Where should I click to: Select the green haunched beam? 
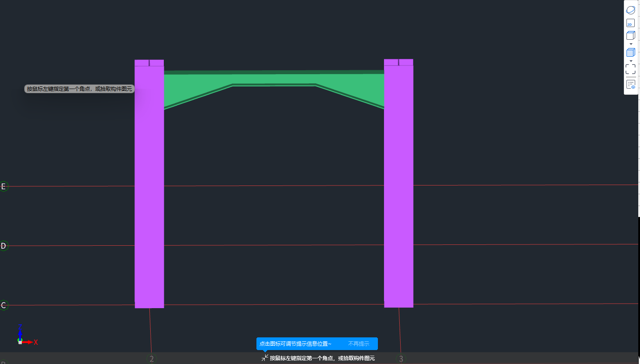click(274, 79)
